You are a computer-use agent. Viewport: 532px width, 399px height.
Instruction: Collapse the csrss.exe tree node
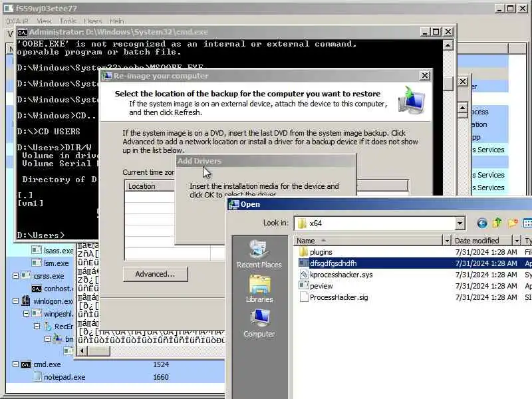[15, 275]
